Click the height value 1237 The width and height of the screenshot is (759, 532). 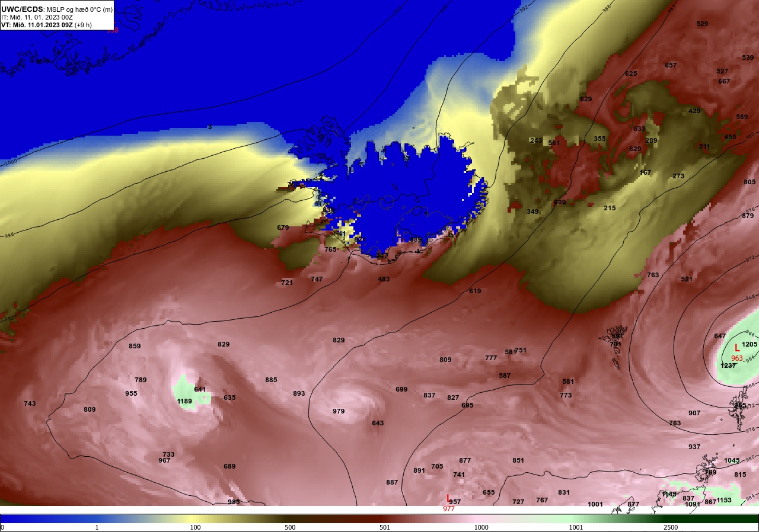tap(728, 366)
